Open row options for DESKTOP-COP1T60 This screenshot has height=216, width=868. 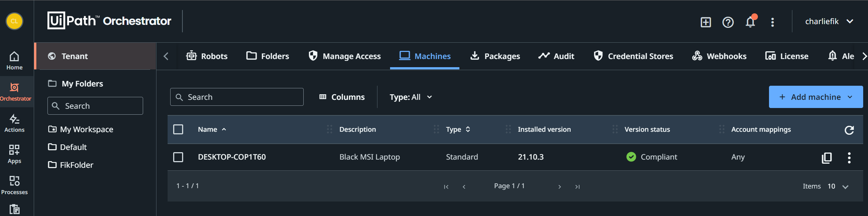[849, 158]
